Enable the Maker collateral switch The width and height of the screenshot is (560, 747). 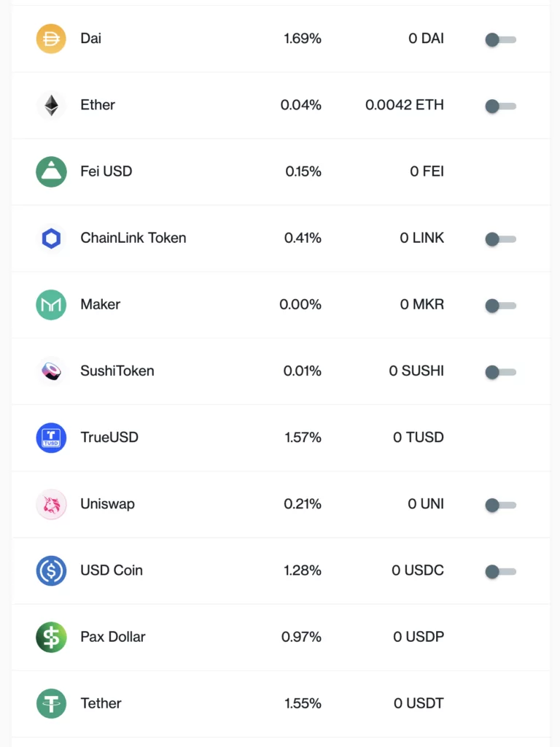click(x=500, y=305)
